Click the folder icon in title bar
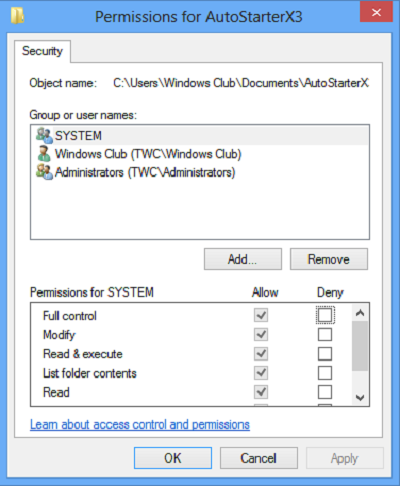This screenshot has width=400, height=486. pyautogui.click(x=17, y=16)
